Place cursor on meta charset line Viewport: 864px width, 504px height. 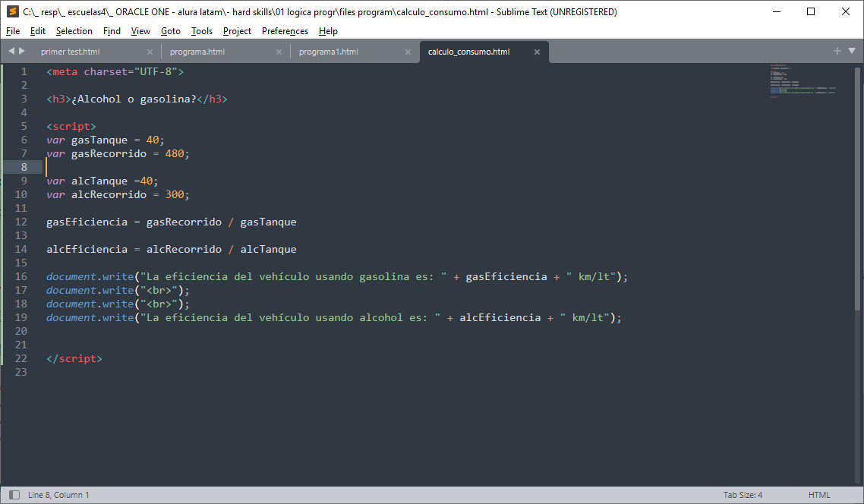click(115, 71)
